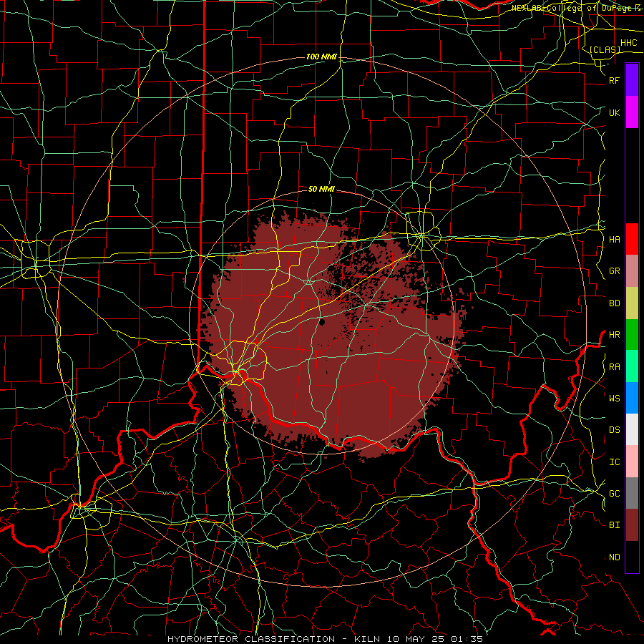
Task: Select the yellow BD legend color
Action: coord(632,303)
